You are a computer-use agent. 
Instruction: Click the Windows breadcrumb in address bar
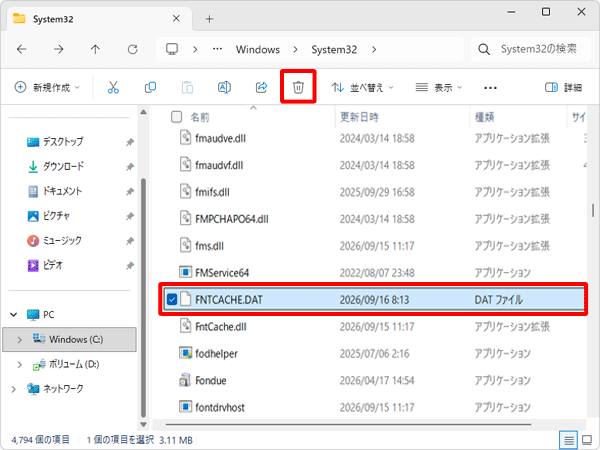pos(258,49)
